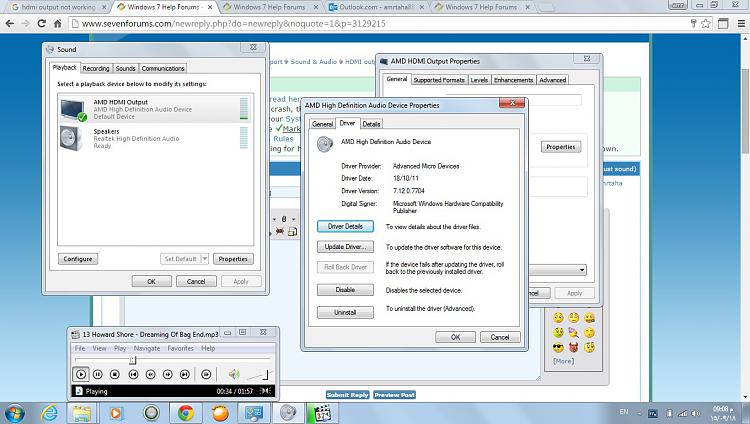Expand the Set Default dropdown arrow
The image size is (750, 424).
pyautogui.click(x=204, y=259)
